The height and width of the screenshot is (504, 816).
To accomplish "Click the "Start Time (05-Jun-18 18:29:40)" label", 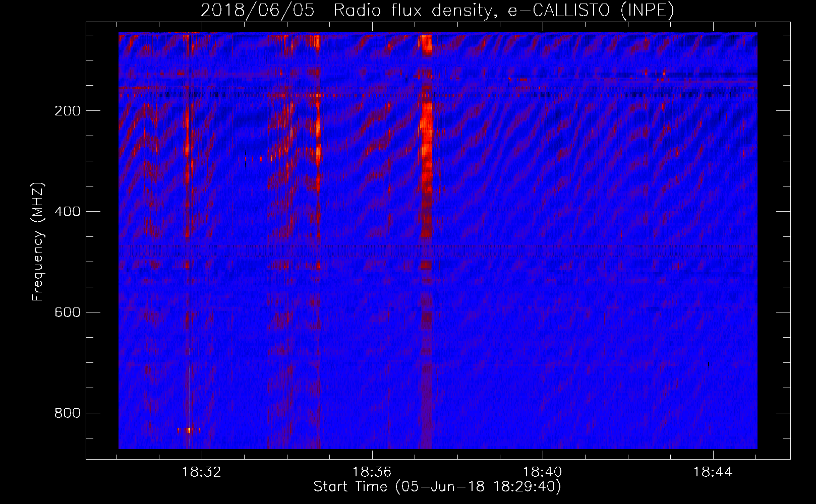I will (x=437, y=487).
